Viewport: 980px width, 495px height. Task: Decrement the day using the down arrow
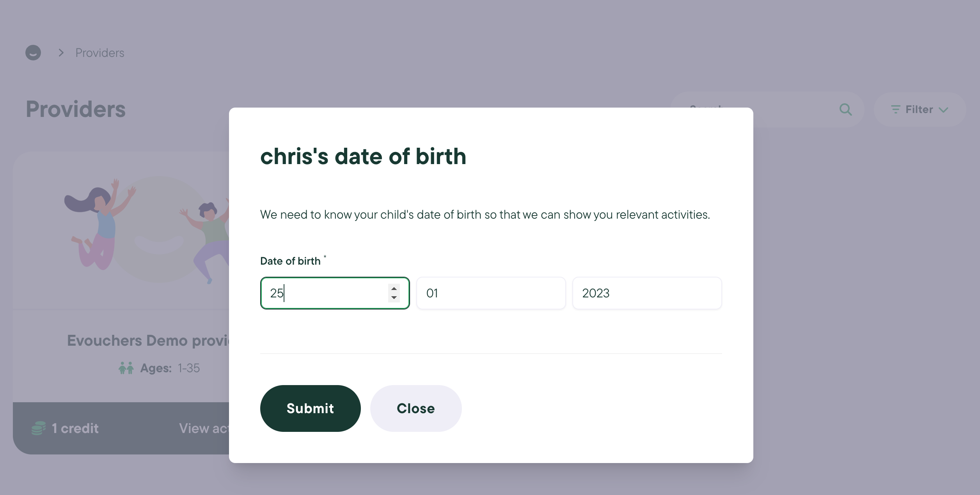[394, 298]
